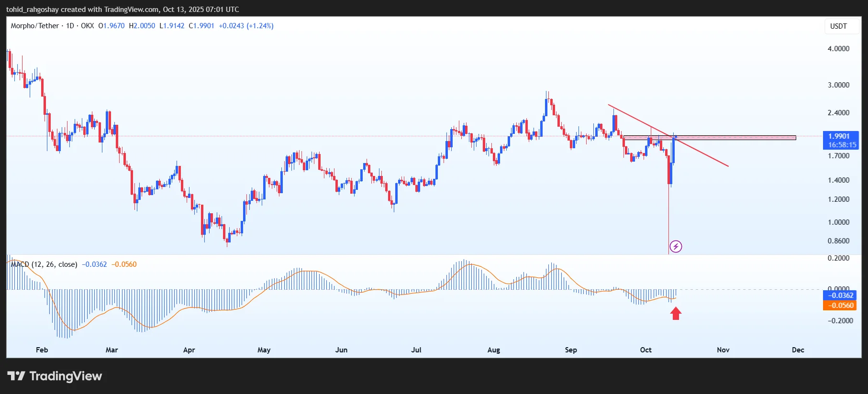Click the Dec label on time axis
Image resolution: width=868 pixels, height=394 pixels.
tap(798, 350)
